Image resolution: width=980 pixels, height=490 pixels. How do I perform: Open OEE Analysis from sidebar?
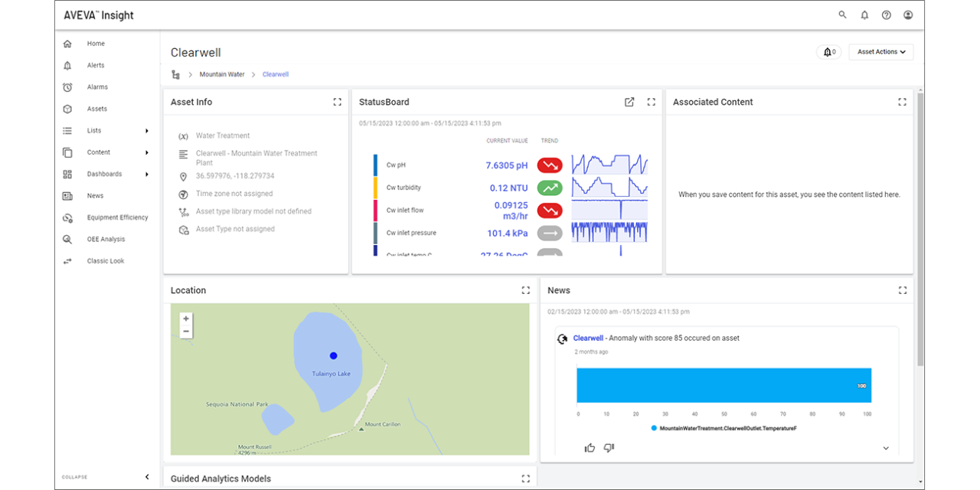[x=106, y=240]
